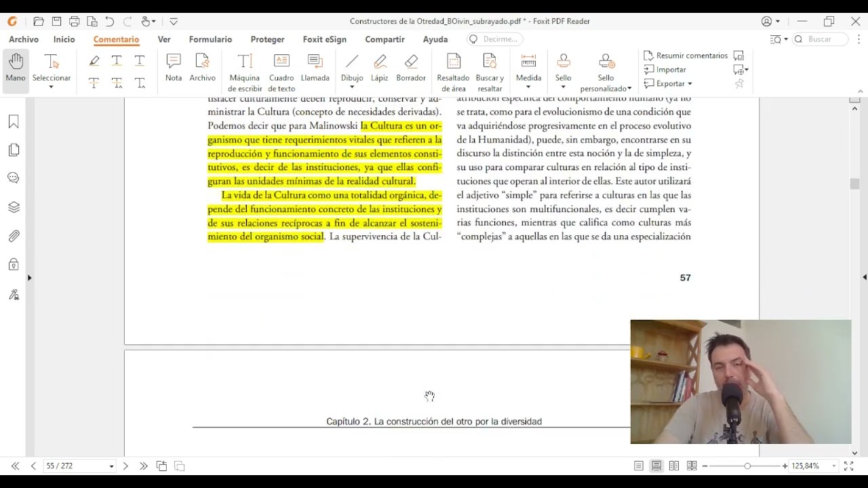Screen dimensions: 868x488
Task: Expand left navigation panel arrow
Action: [x=29, y=278]
